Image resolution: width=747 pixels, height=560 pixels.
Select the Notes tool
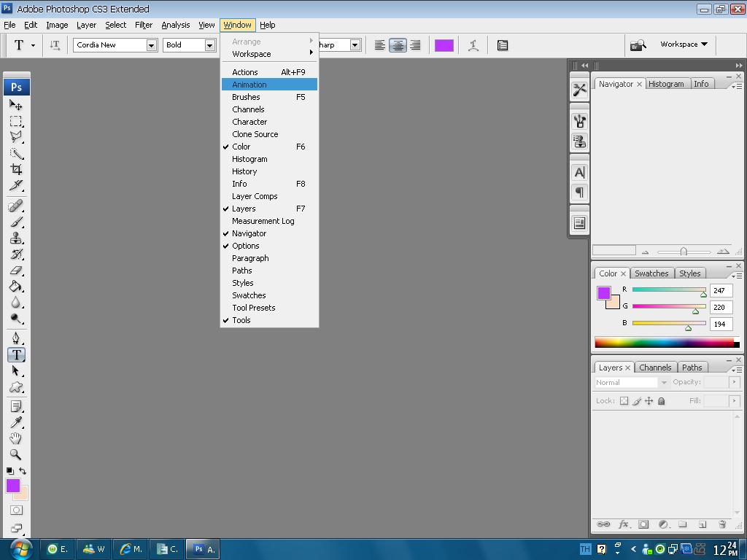click(x=16, y=407)
